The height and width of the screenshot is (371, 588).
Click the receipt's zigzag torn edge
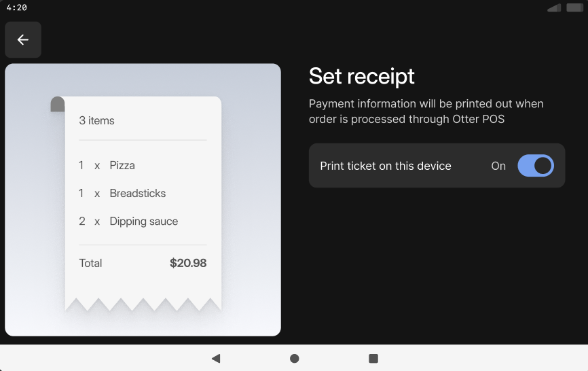[143, 304]
